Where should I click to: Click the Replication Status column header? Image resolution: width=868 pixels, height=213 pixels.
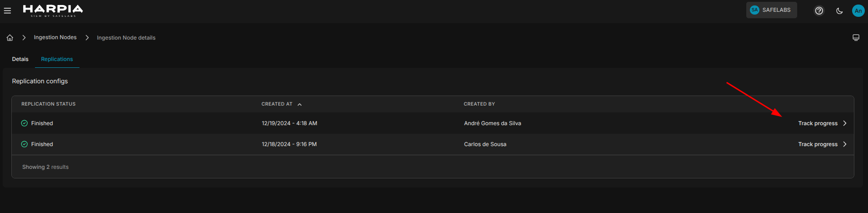(49, 104)
